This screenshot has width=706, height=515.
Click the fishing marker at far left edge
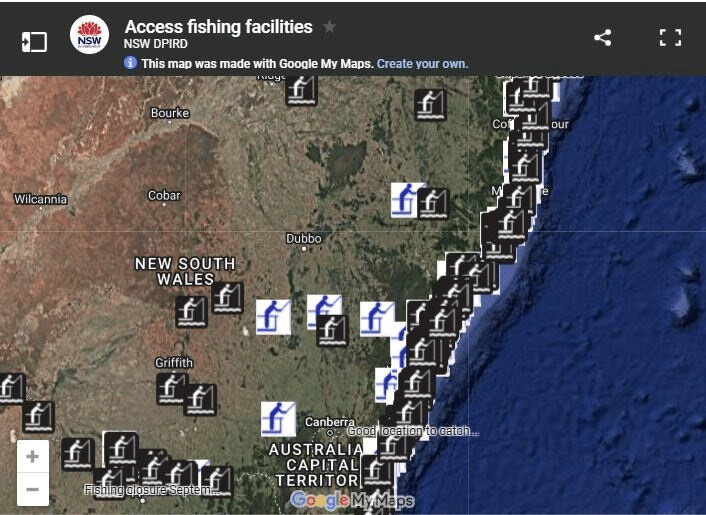click(x=10, y=388)
